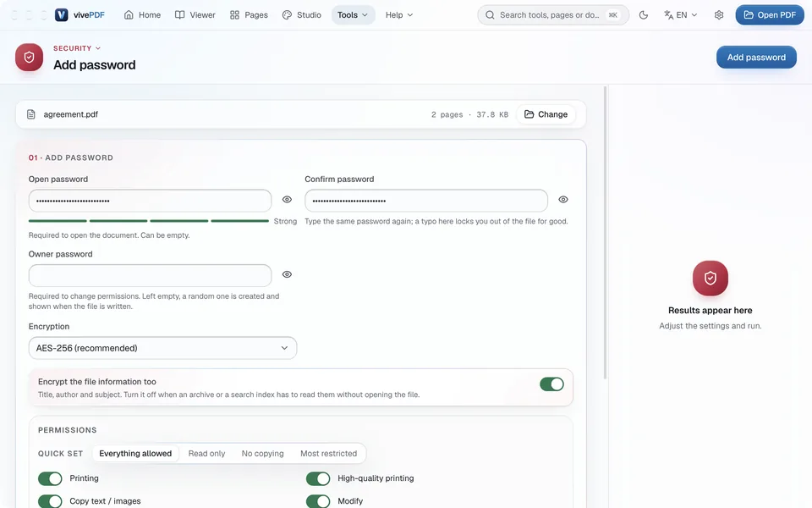Expand the Security category dropdown

pos(77,48)
